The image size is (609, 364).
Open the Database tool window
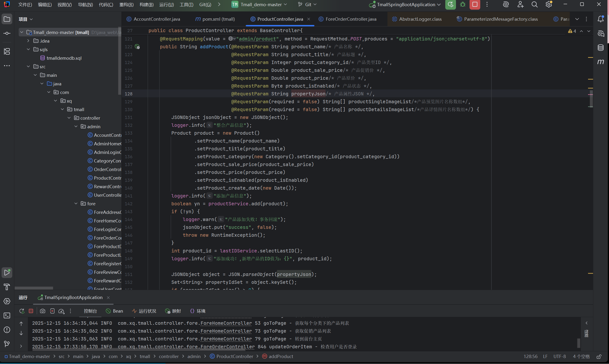click(600, 48)
